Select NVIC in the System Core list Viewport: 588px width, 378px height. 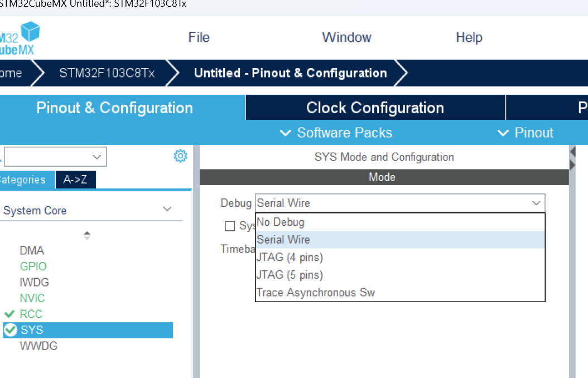(32, 298)
